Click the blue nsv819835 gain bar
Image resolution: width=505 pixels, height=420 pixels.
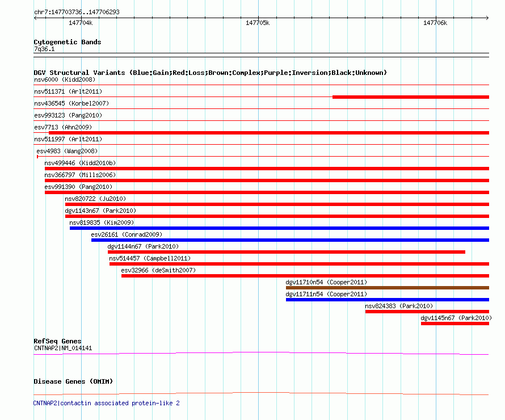point(279,228)
